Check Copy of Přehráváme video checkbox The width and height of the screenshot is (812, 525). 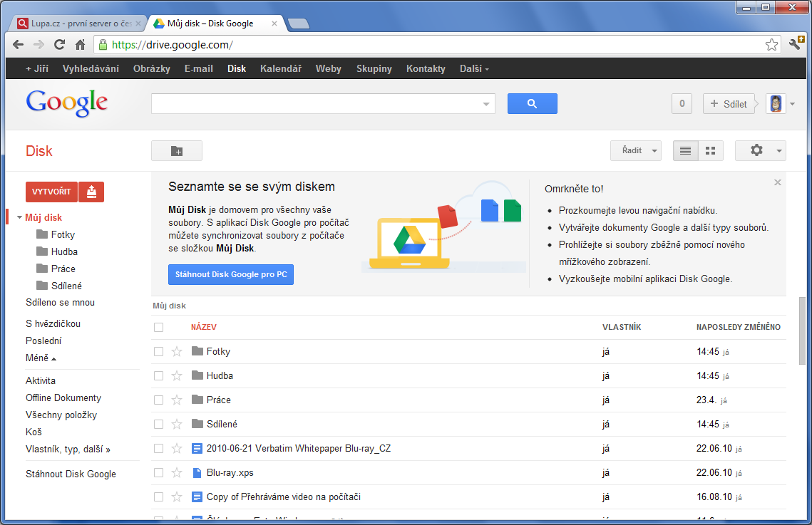[158, 497]
